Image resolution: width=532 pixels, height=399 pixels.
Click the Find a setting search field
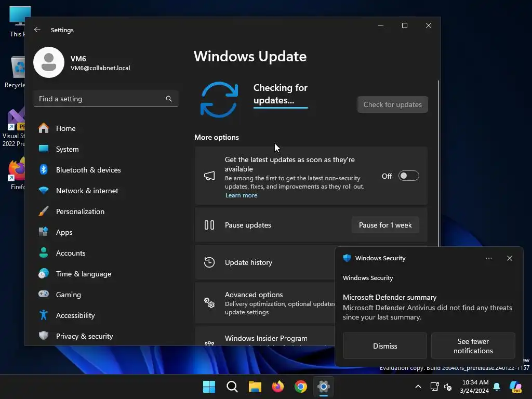click(x=106, y=99)
